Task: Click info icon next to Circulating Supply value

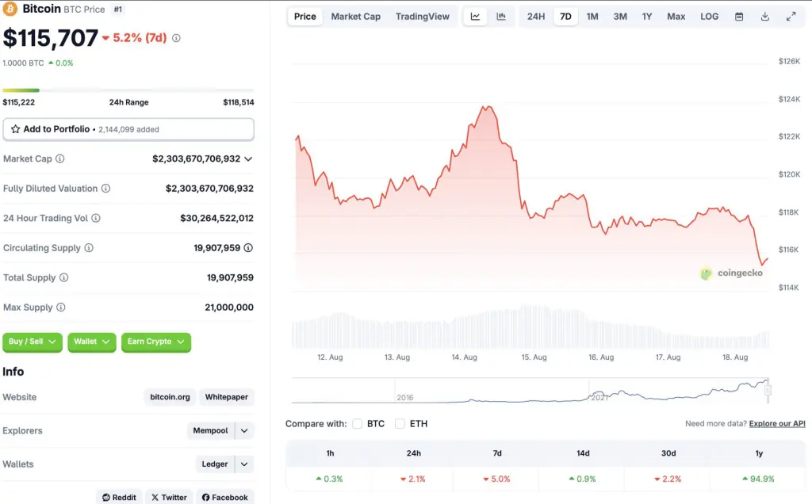Action: click(x=249, y=248)
